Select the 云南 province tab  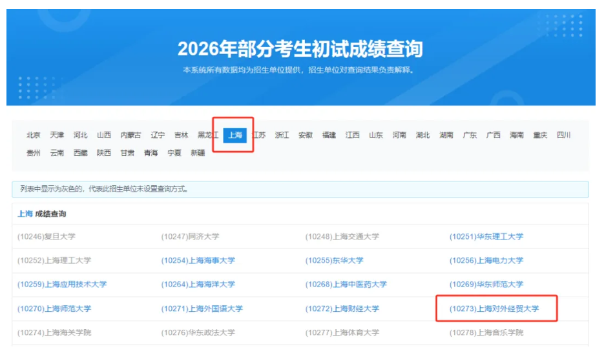[x=57, y=153]
